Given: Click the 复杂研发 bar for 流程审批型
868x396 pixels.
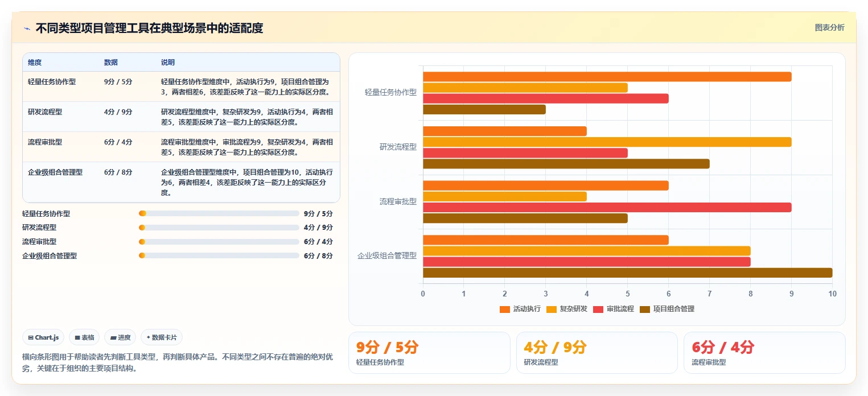Looking at the screenshot, I should pos(505,196).
